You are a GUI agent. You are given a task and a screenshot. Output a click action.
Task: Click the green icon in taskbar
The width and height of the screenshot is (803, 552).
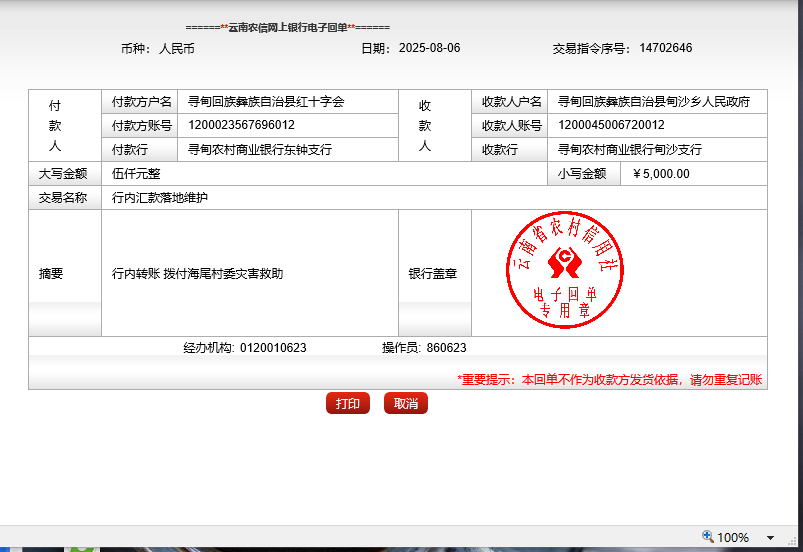tap(85, 548)
